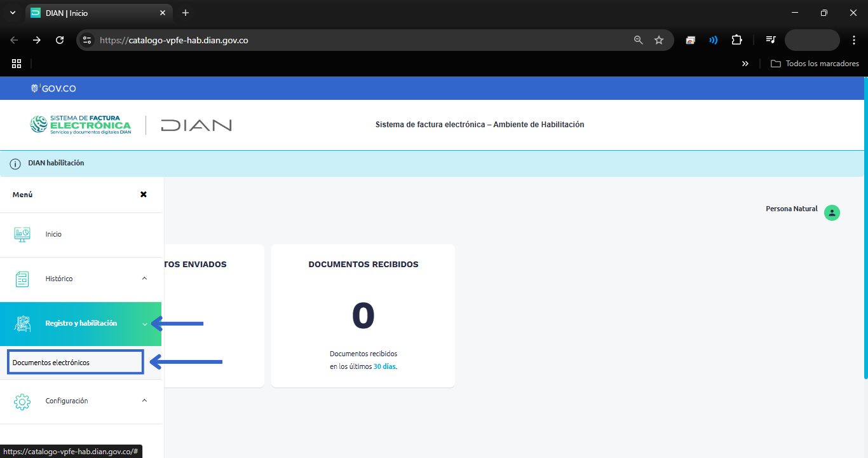Expand the Configuración submenu chevron
The height and width of the screenshot is (458, 868).
click(144, 401)
